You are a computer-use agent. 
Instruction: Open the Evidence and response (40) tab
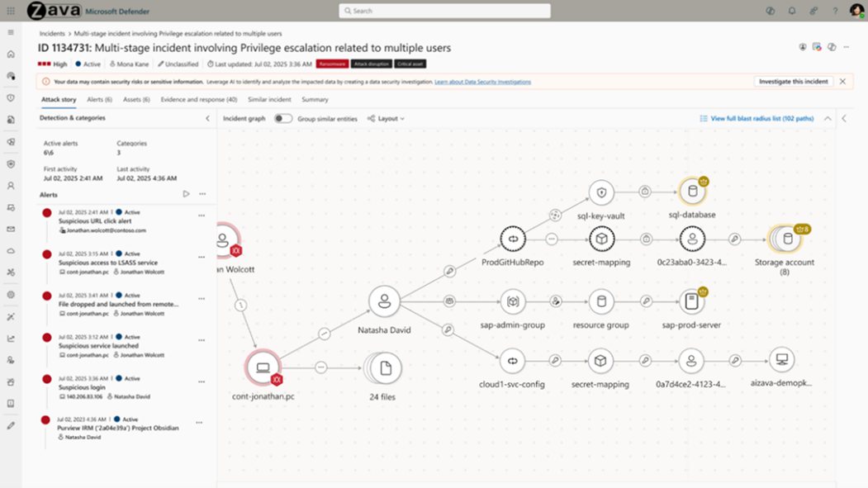click(199, 100)
